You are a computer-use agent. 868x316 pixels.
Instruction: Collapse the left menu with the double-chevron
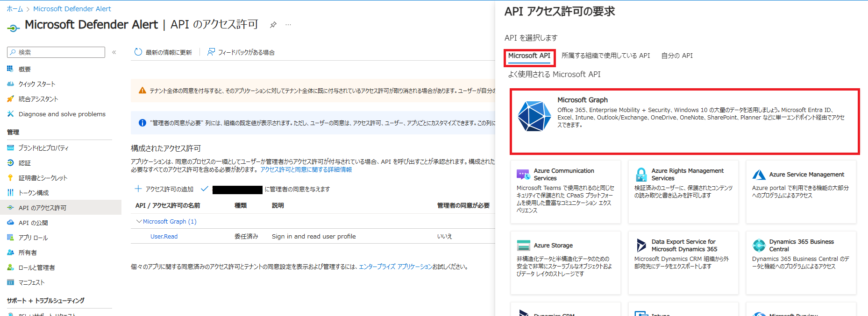pos(114,52)
